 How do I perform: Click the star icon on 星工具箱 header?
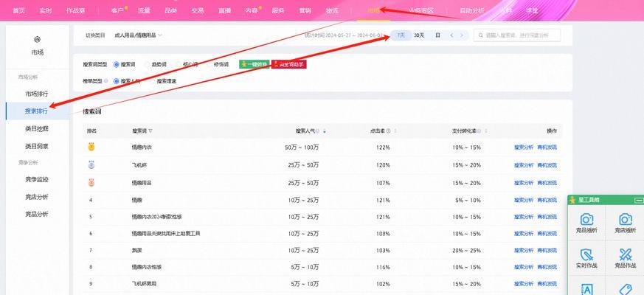click(x=572, y=200)
